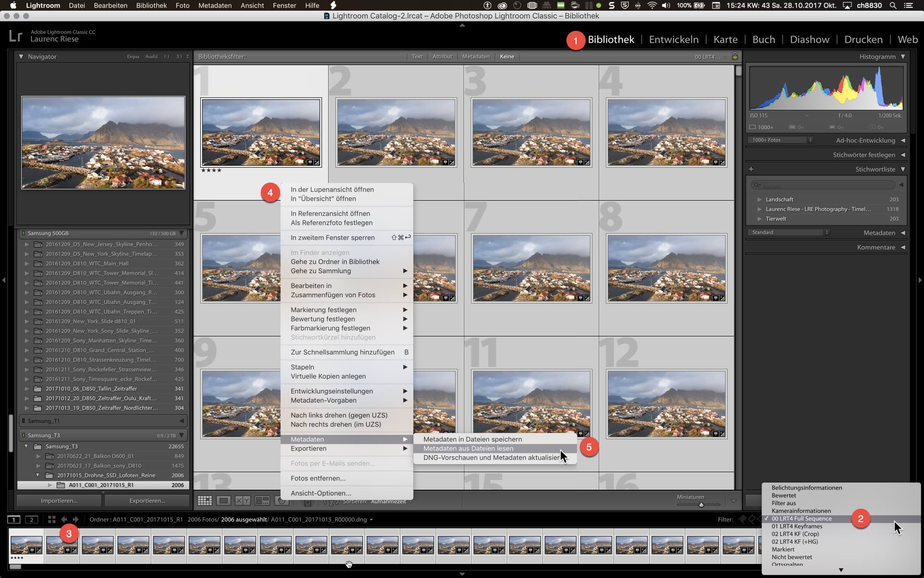The height and width of the screenshot is (578, 924).
Task: Open notification center list icon
Action: point(908,5)
